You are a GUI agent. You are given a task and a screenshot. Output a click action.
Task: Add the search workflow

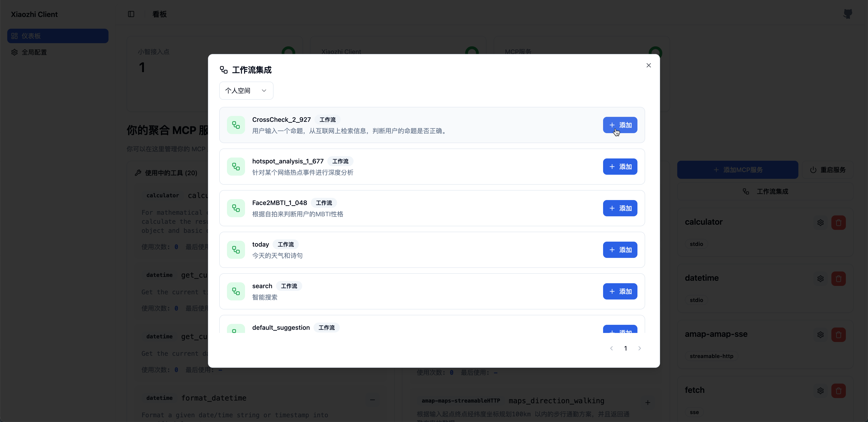coord(620,291)
